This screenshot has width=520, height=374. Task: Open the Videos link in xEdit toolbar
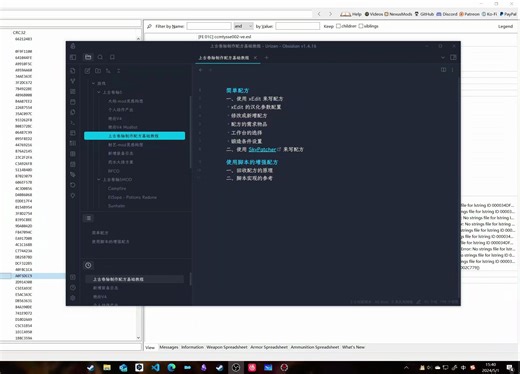click(374, 14)
